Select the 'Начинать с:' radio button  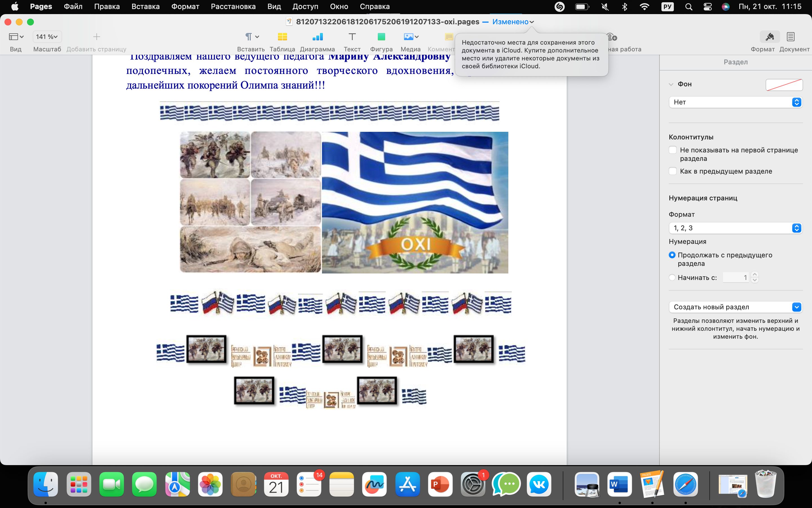(x=672, y=277)
